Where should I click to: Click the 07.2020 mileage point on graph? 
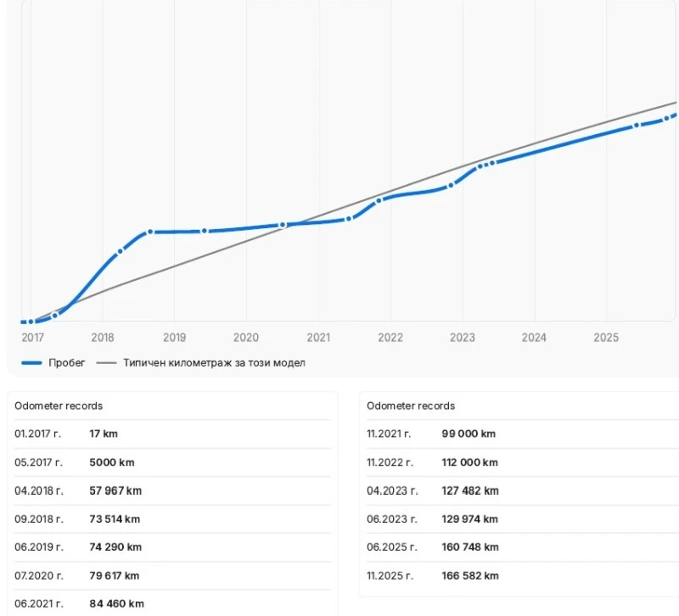[283, 225]
